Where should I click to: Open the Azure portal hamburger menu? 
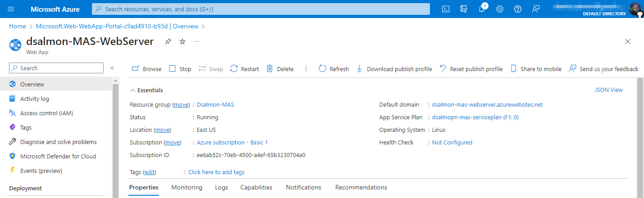coord(11,9)
